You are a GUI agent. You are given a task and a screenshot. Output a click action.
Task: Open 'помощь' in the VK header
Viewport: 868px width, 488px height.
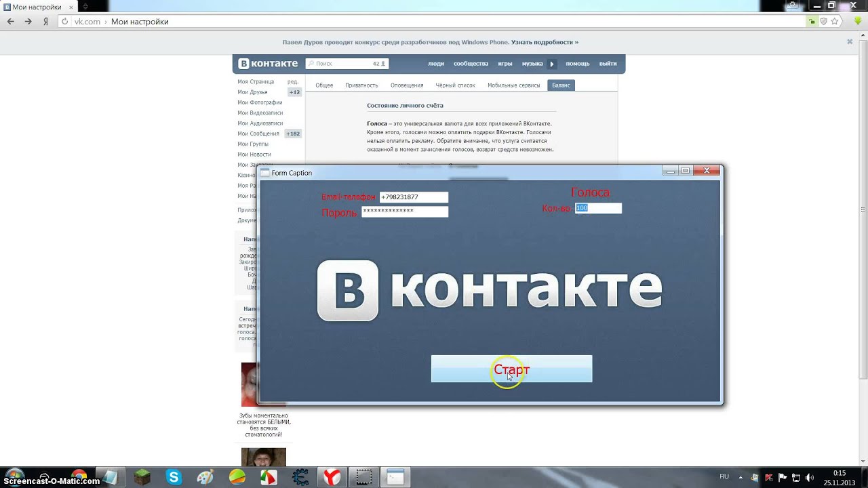[578, 64]
